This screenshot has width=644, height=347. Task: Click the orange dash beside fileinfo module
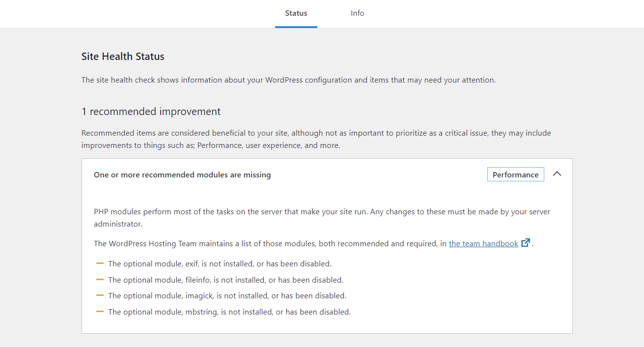pos(100,280)
